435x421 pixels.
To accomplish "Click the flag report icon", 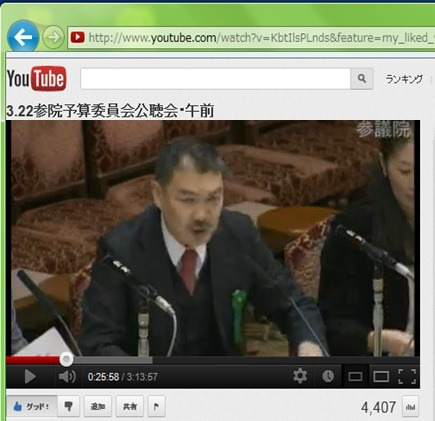I will (x=156, y=406).
